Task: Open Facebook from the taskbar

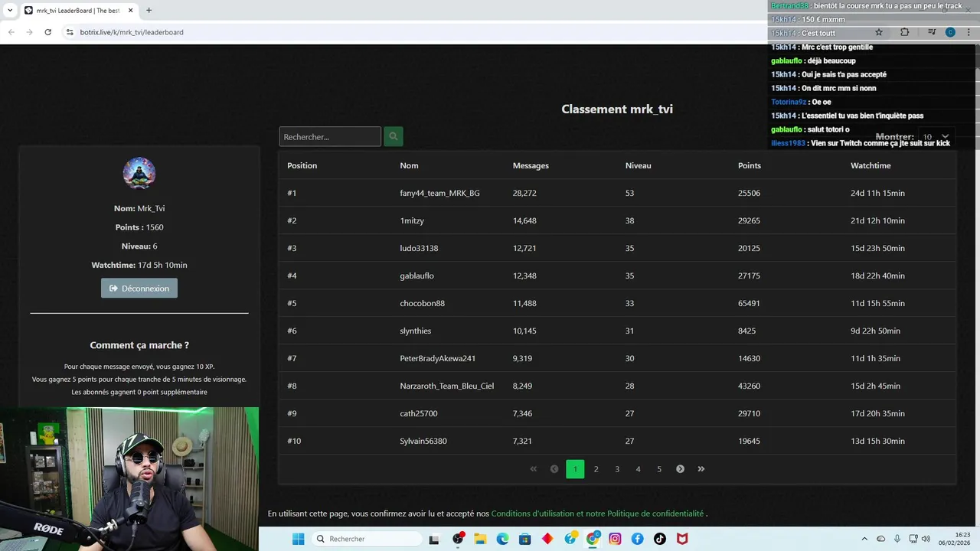Action: 637,539
